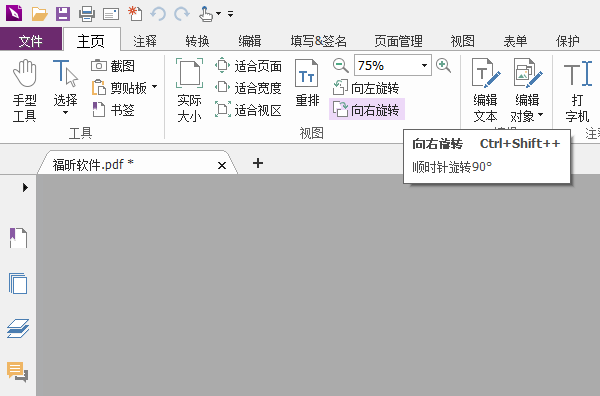
Task: Open the 表单 tab
Action: point(515,41)
